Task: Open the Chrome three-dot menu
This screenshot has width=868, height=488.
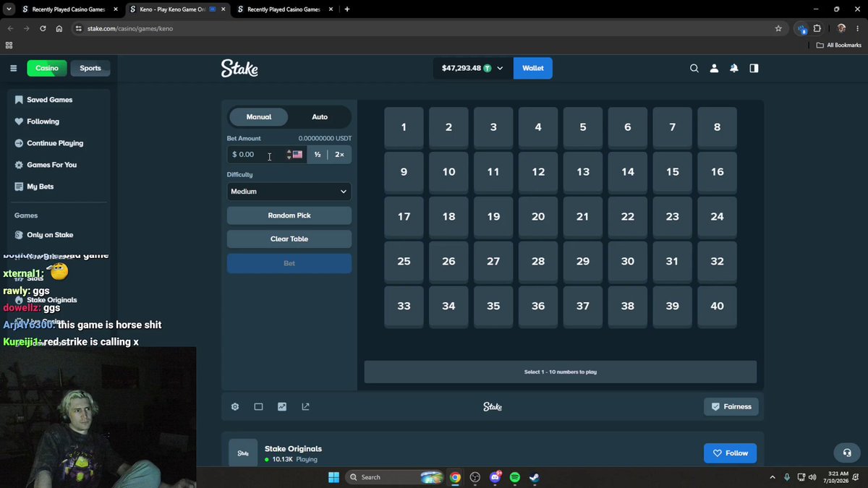Action: [x=857, y=28]
